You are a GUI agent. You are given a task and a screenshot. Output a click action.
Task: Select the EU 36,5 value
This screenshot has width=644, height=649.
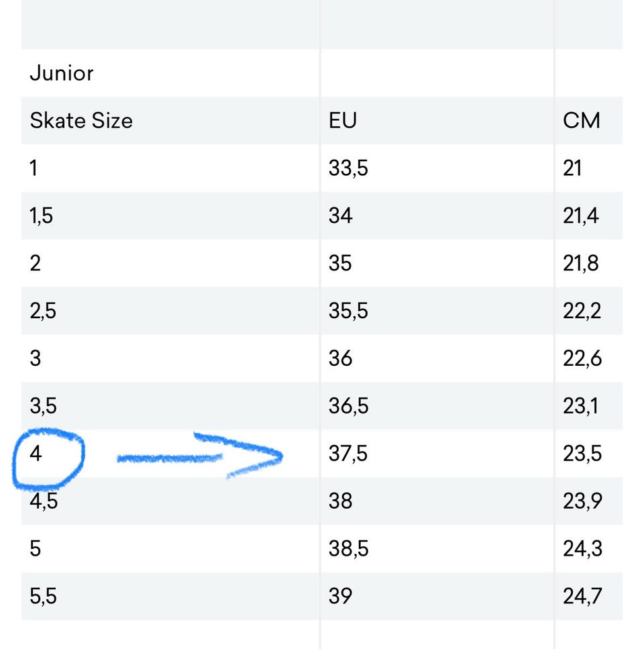click(x=348, y=407)
